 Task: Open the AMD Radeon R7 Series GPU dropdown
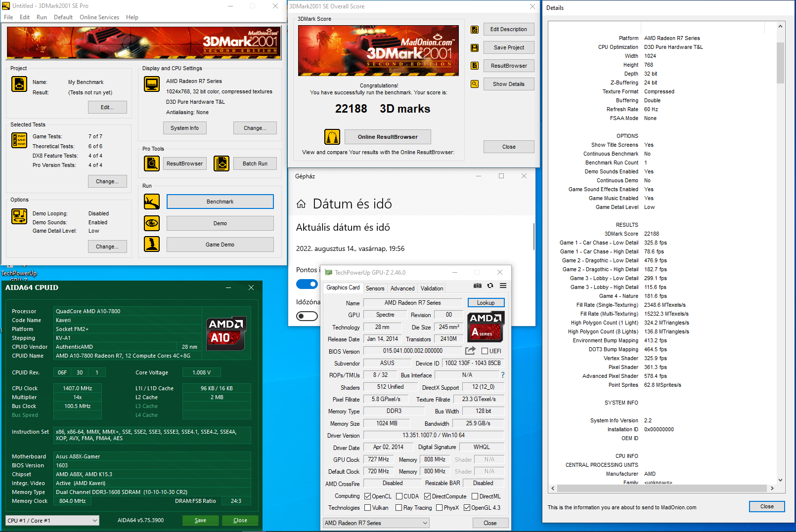pyautogui.click(x=376, y=523)
